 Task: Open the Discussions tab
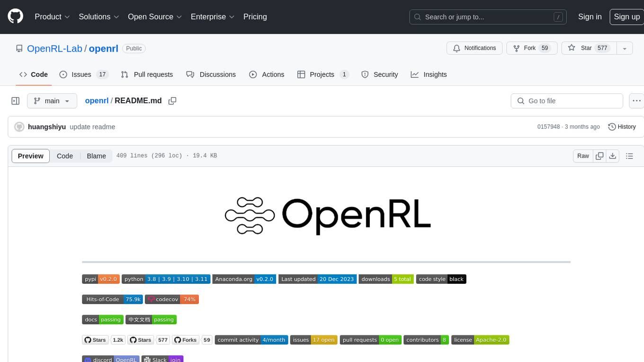click(211, 74)
